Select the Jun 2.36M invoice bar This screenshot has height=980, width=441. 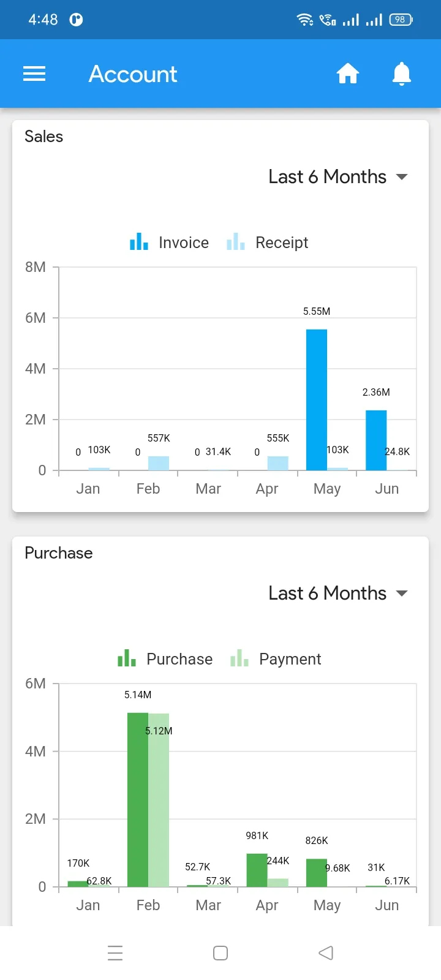click(376, 440)
